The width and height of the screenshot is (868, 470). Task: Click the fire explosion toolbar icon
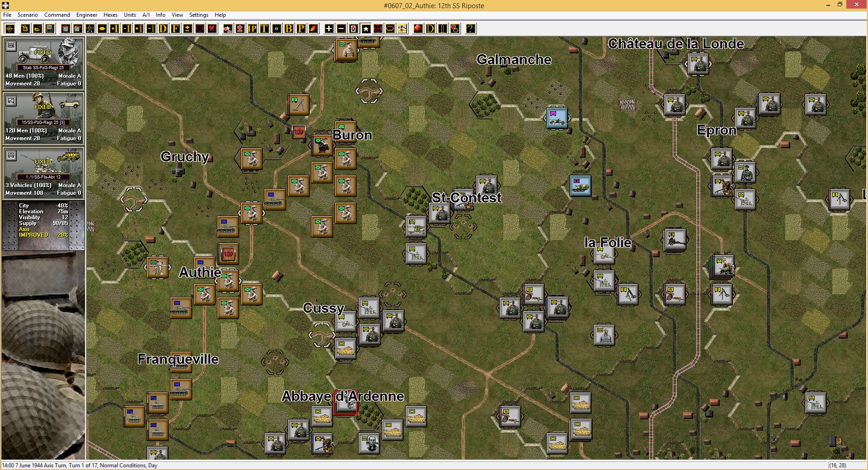[313, 29]
